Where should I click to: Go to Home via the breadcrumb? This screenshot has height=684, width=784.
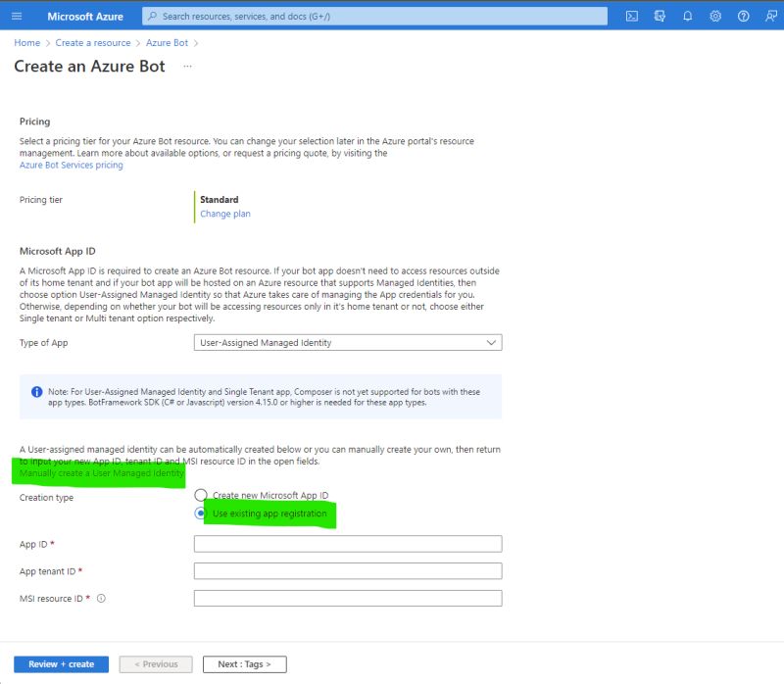coord(25,42)
